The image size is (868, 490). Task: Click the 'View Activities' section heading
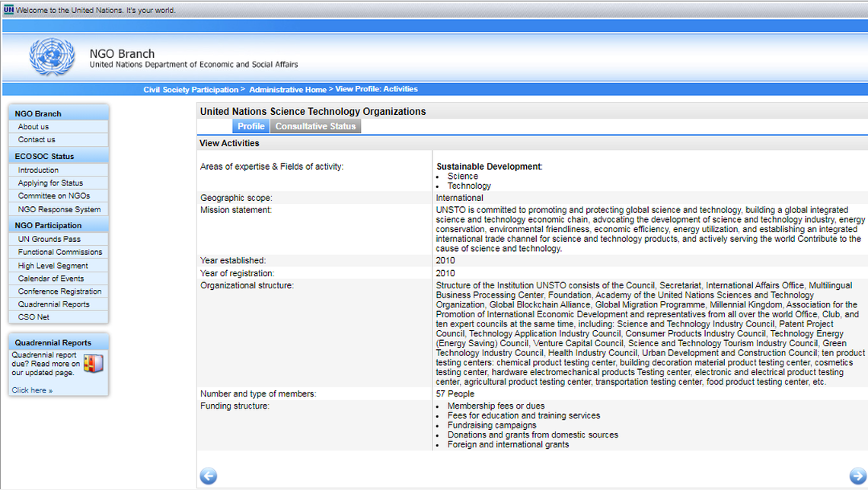[229, 143]
